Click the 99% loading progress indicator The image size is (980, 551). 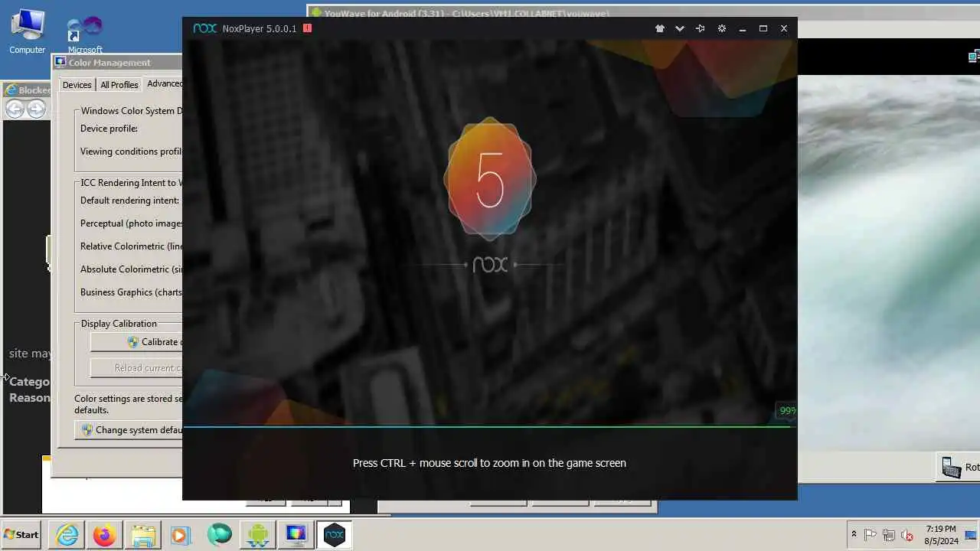(787, 411)
